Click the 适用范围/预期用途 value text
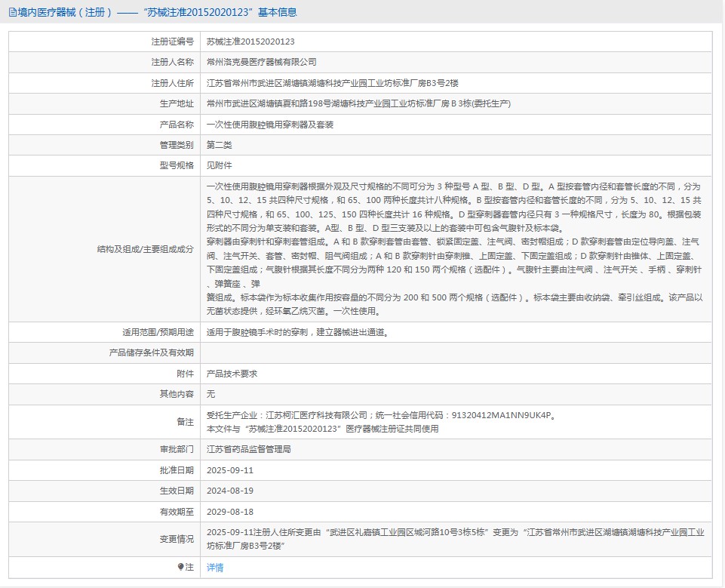725x588 pixels. (x=308, y=332)
